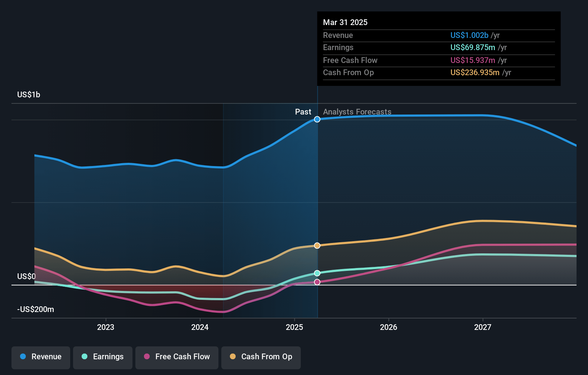The image size is (588, 375).
Task: Click the Revenue data point on Mar 31 2025
Action: [x=317, y=119]
